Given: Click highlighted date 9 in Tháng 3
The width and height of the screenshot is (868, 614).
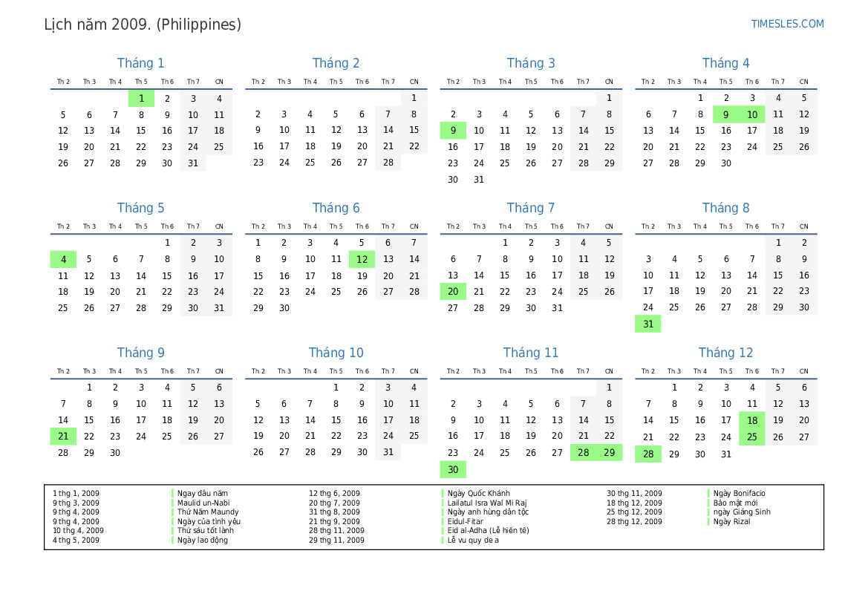Looking at the screenshot, I should click(453, 131).
